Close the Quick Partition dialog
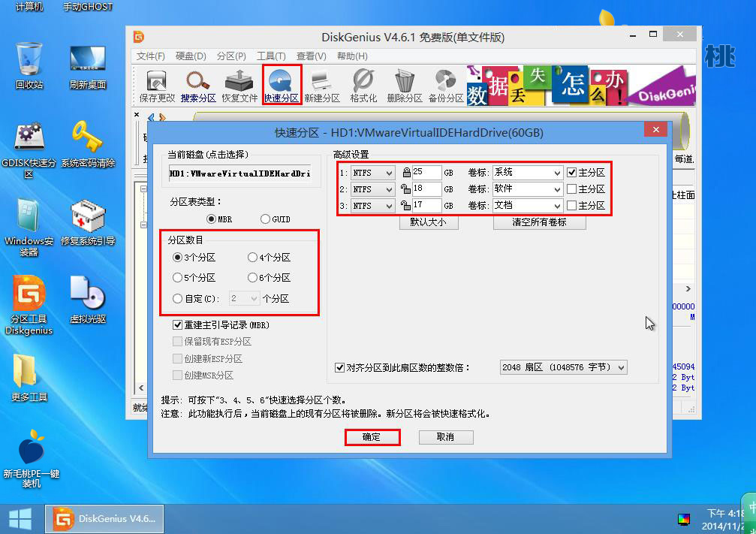This screenshot has width=756, height=534. [x=655, y=129]
